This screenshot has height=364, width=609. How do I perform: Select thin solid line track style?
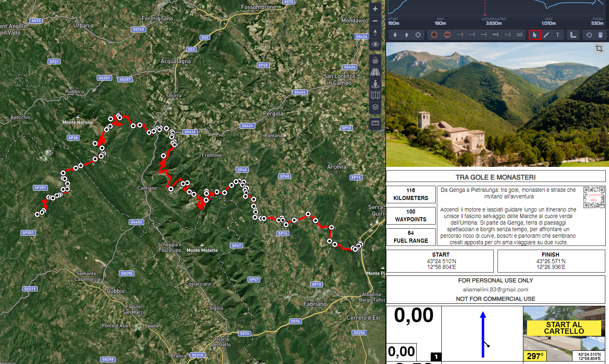click(484, 35)
